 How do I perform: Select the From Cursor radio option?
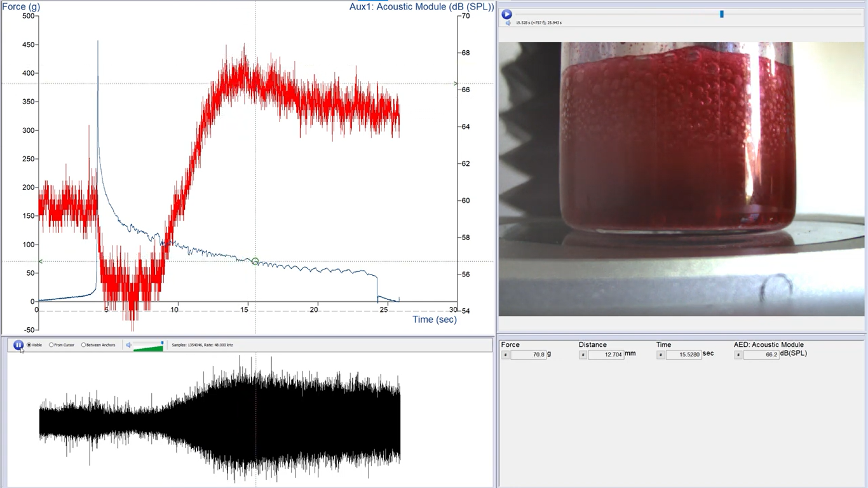point(51,345)
